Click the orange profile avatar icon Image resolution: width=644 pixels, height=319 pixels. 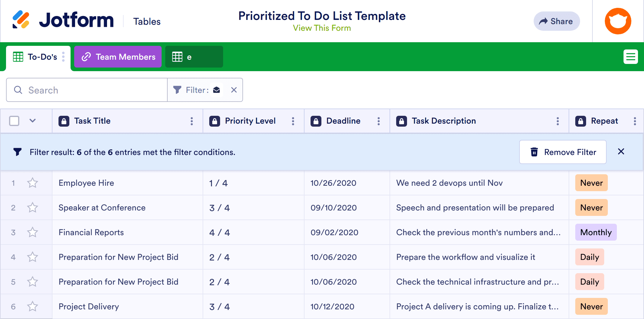[x=618, y=21]
